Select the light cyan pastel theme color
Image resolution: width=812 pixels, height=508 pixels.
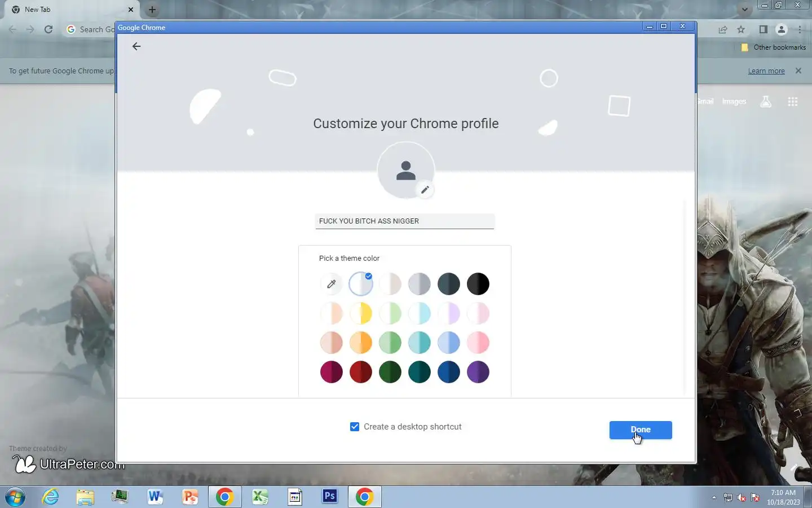(x=420, y=313)
